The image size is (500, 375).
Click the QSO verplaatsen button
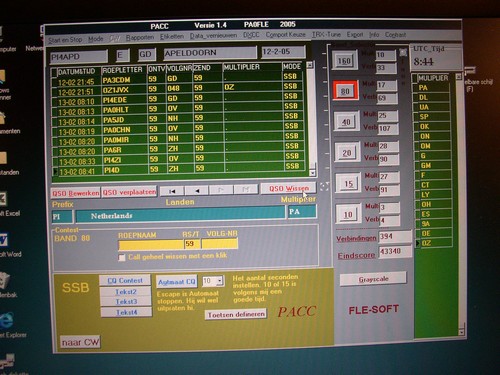pos(129,192)
